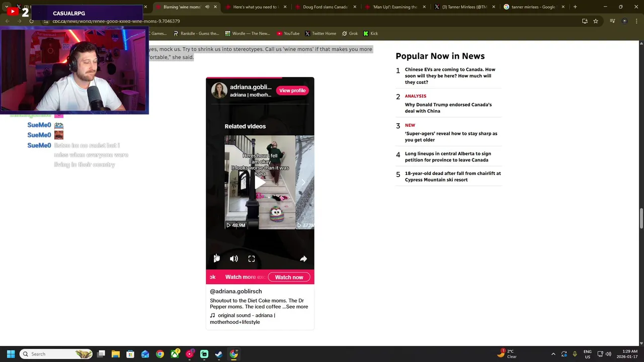Screen dimensions: 644x362
Task: Close the Doug Ford slams Canada tab
Action: tap(355, 7)
